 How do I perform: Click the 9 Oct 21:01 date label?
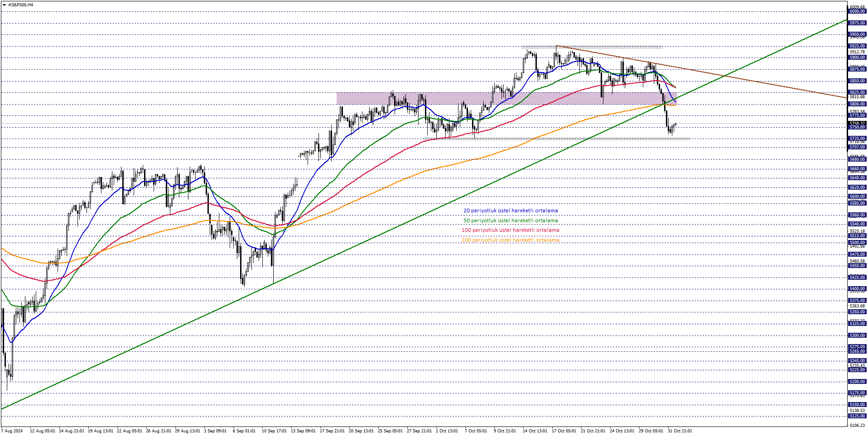[x=505, y=431]
